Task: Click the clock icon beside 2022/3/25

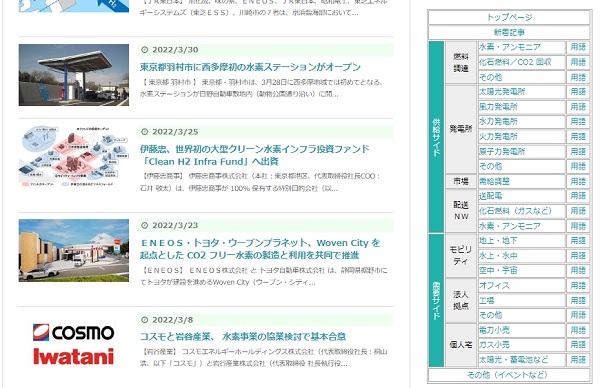Action: [144, 132]
